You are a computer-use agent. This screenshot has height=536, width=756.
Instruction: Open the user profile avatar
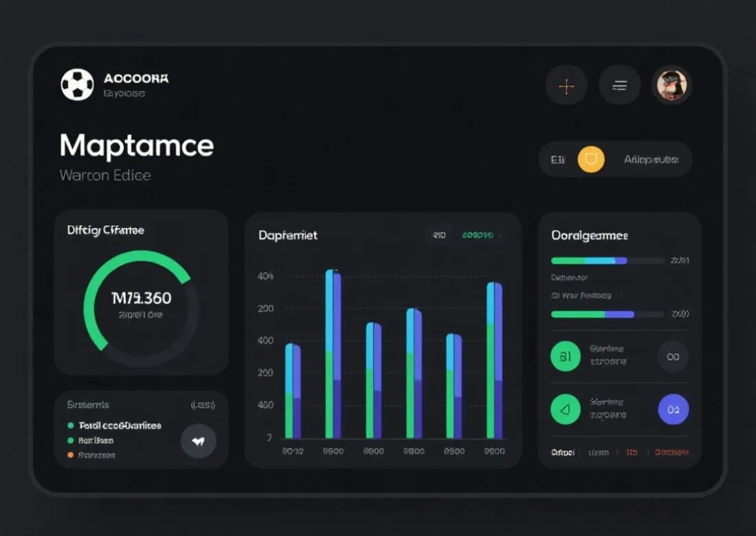click(671, 86)
